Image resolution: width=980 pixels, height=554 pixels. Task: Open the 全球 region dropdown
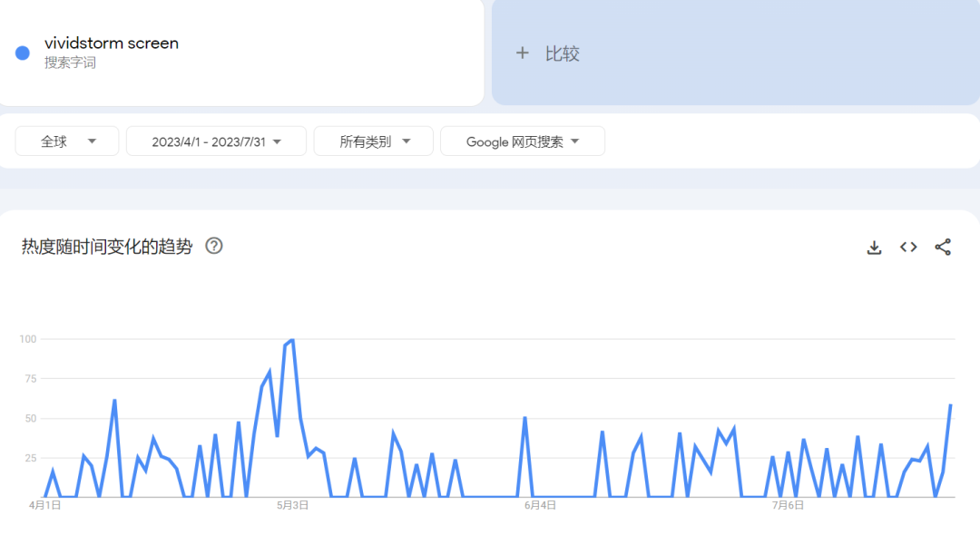tap(67, 141)
